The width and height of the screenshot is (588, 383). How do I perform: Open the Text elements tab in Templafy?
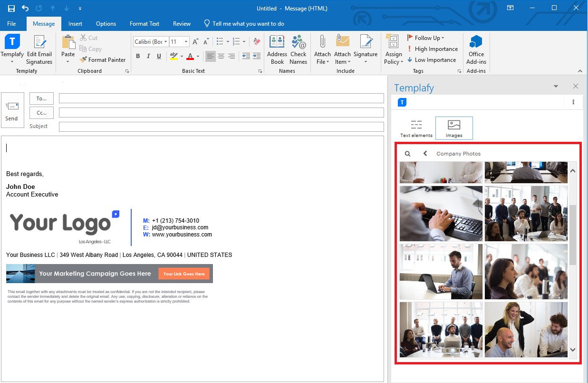[416, 128]
